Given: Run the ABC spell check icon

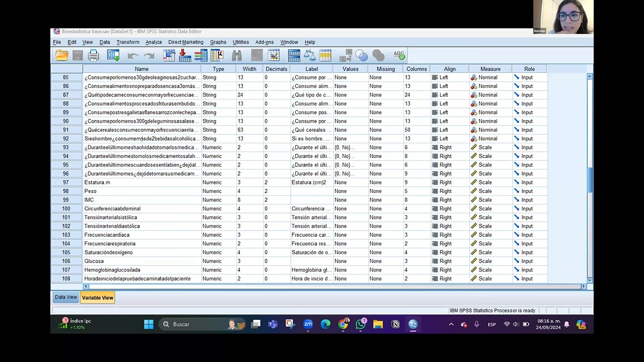Looking at the screenshot, I should [x=399, y=55].
